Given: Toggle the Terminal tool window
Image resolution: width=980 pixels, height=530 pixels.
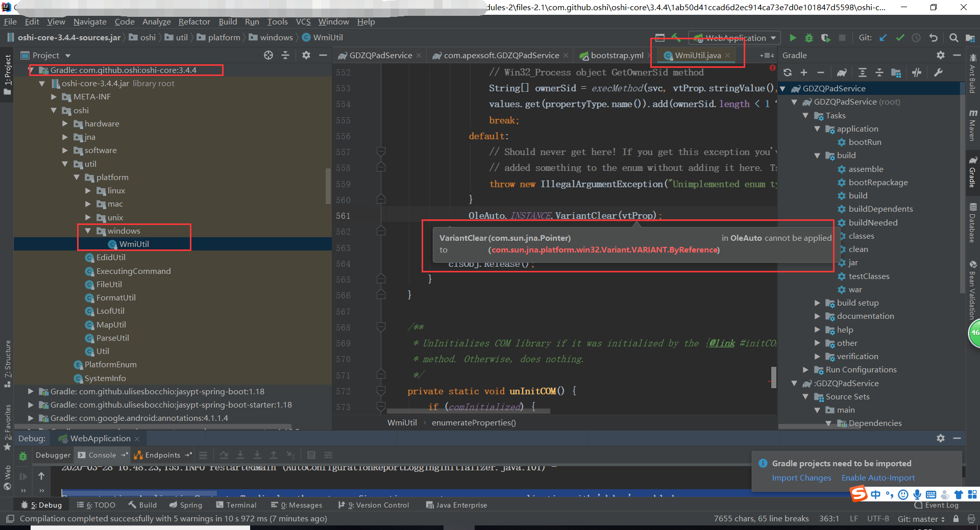Looking at the screenshot, I should tap(236, 505).
